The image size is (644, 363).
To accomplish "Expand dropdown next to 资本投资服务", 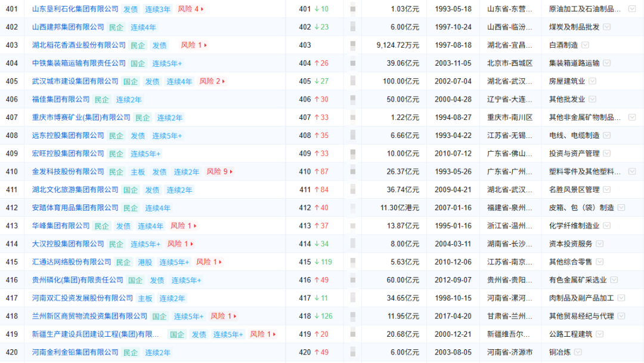I will 600,244.
